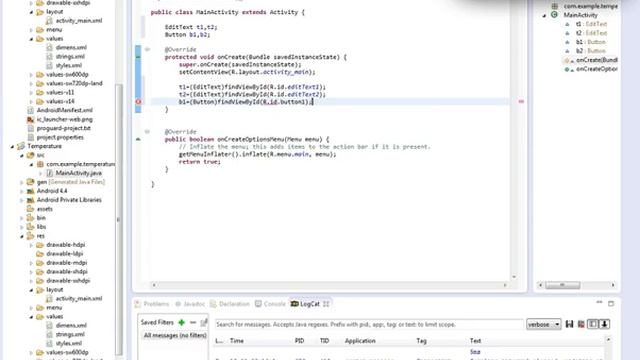Expand the values-v14 folder

pos(31,101)
